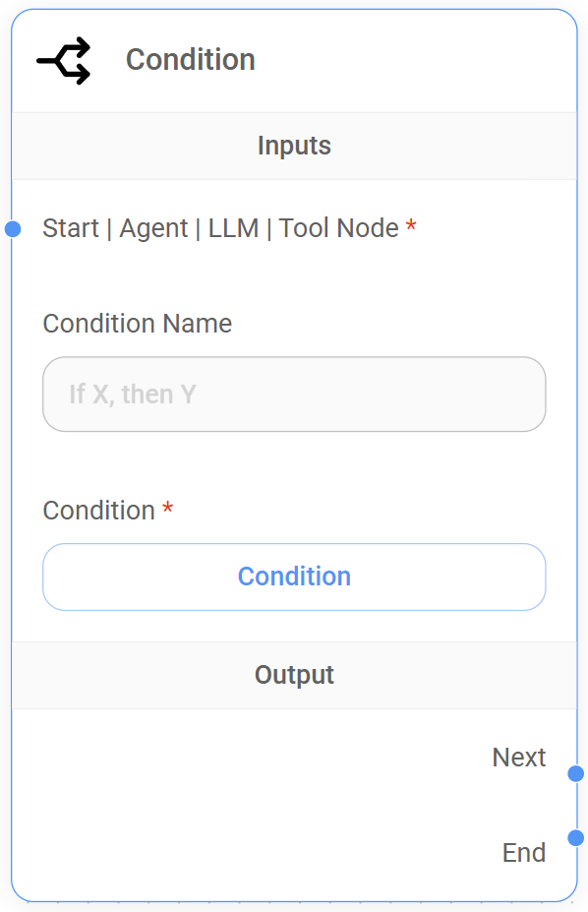This screenshot has width=588, height=912.
Task: Select the Condition node title text
Action: (191, 60)
